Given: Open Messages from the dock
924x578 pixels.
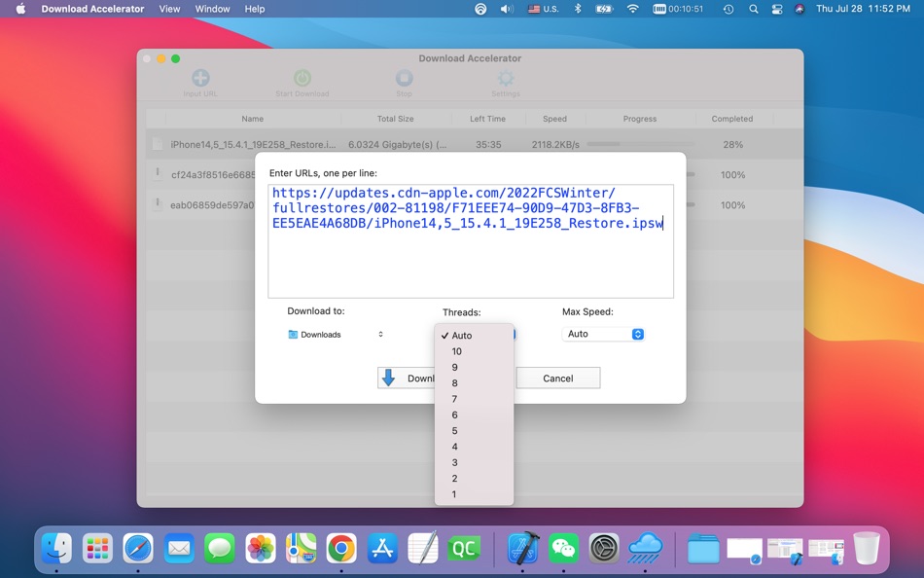Looking at the screenshot, I should 220,549.
